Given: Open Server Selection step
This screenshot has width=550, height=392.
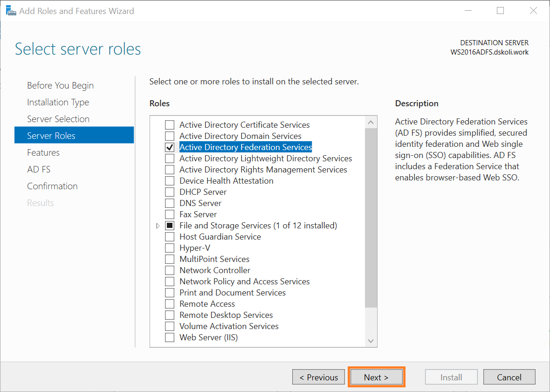Looking at the screenshot, I should tap(58, 119).
